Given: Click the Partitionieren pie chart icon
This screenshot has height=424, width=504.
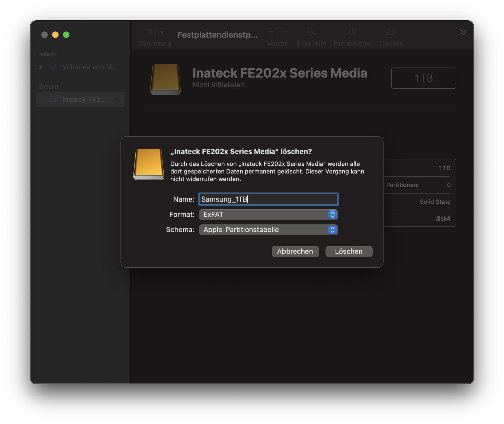Looking at the screenshot, I should pyautogui.click(x=352, y=32).
